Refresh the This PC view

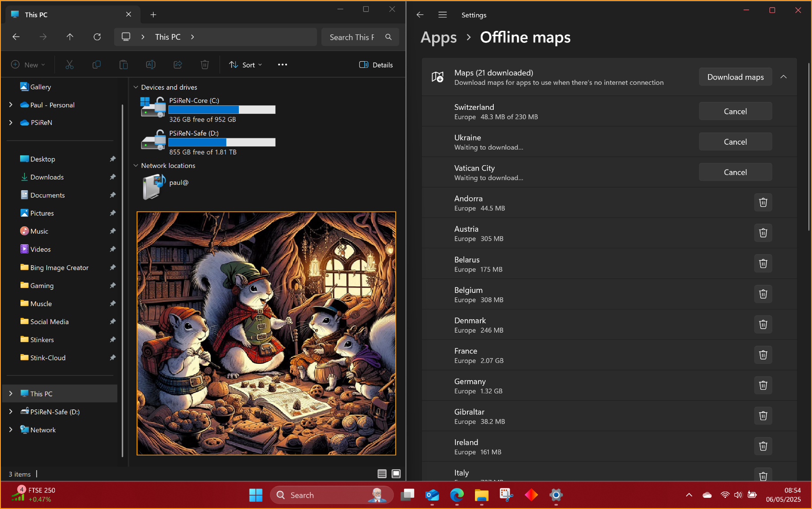(x=97, y=37)
